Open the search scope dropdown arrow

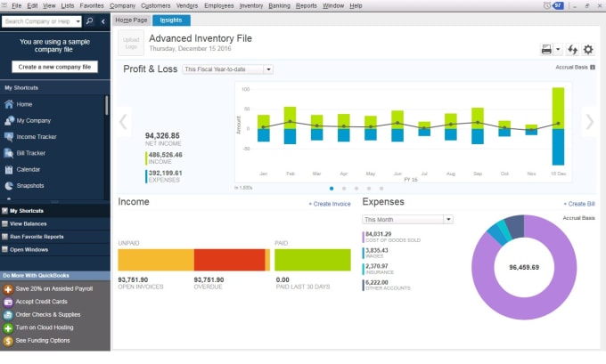[78, 21]
